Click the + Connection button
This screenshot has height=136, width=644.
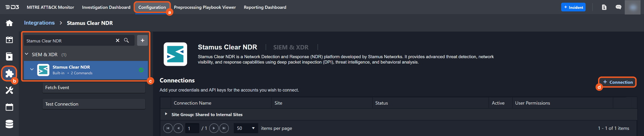[618, 82]
